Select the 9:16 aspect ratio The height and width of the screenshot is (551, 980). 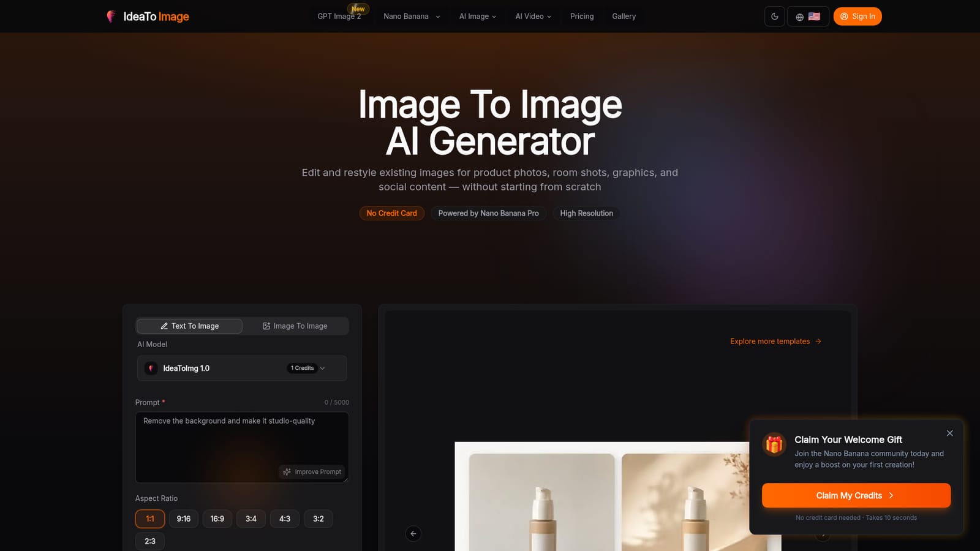coord(184,519)
